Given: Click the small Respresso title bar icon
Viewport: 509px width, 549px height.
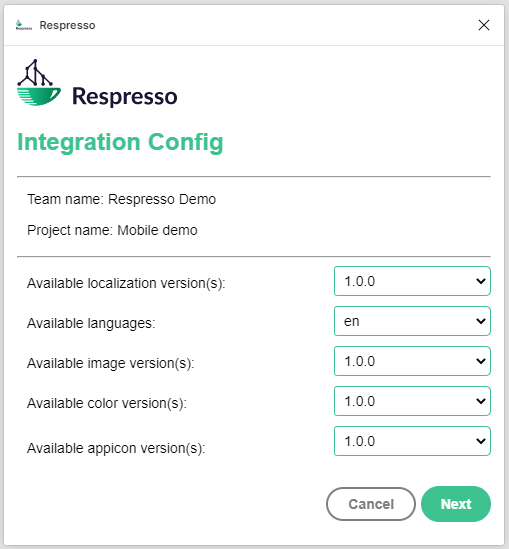Looking at the screenshot, I should 24,25.
